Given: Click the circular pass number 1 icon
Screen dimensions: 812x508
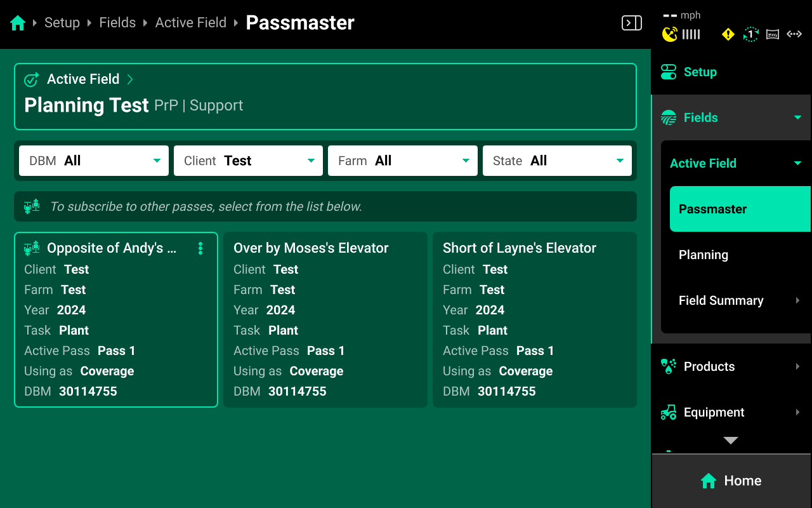Looking at the screenshot, I should pos(750,34).
